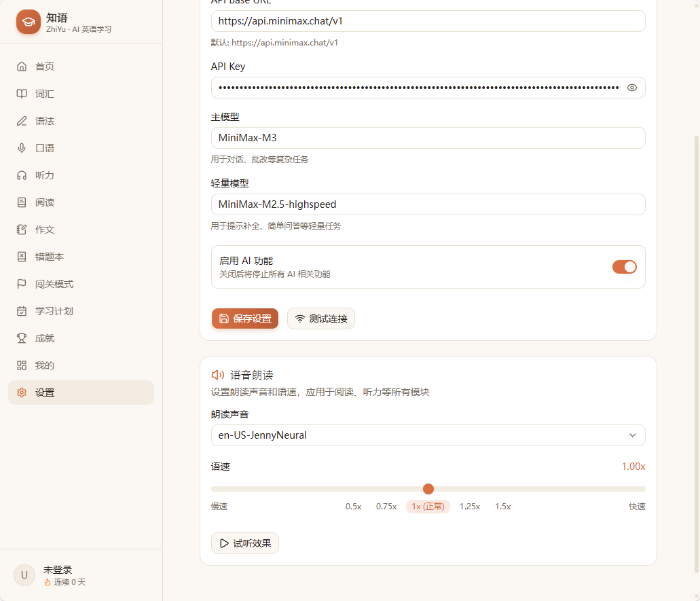This screenshot has height=601, width=700.
Task: Select the 1.5x speed preset
Action: pos(502,507)
